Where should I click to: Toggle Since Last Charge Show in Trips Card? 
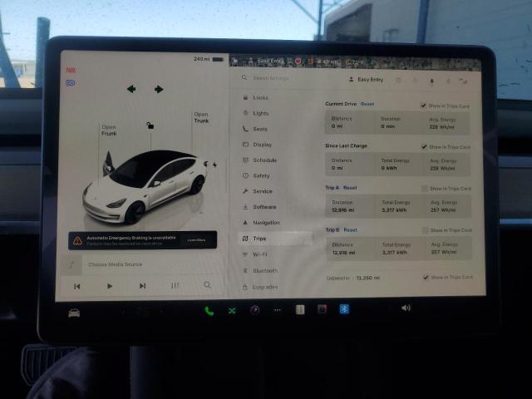(424, 146)
